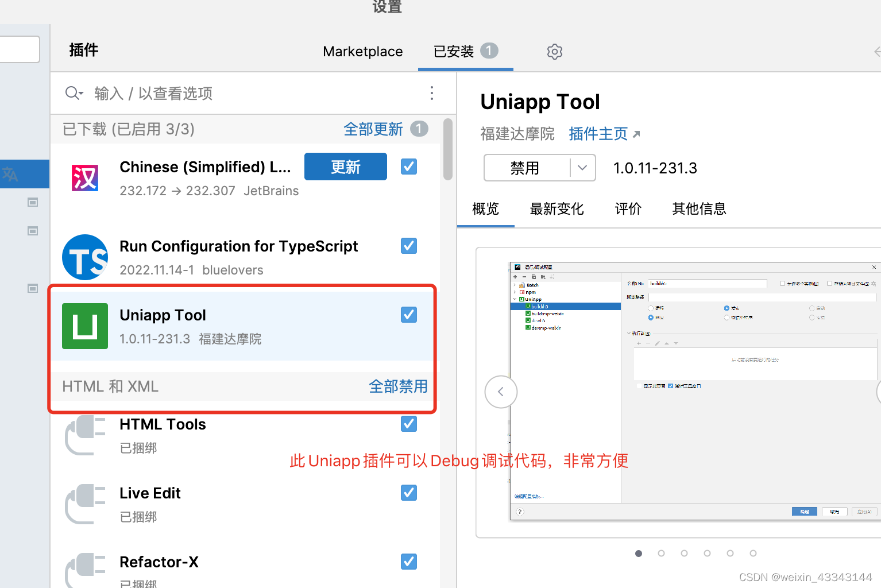
Task: Click the plugin list scrollbar
Action: [x=448, y=149]
